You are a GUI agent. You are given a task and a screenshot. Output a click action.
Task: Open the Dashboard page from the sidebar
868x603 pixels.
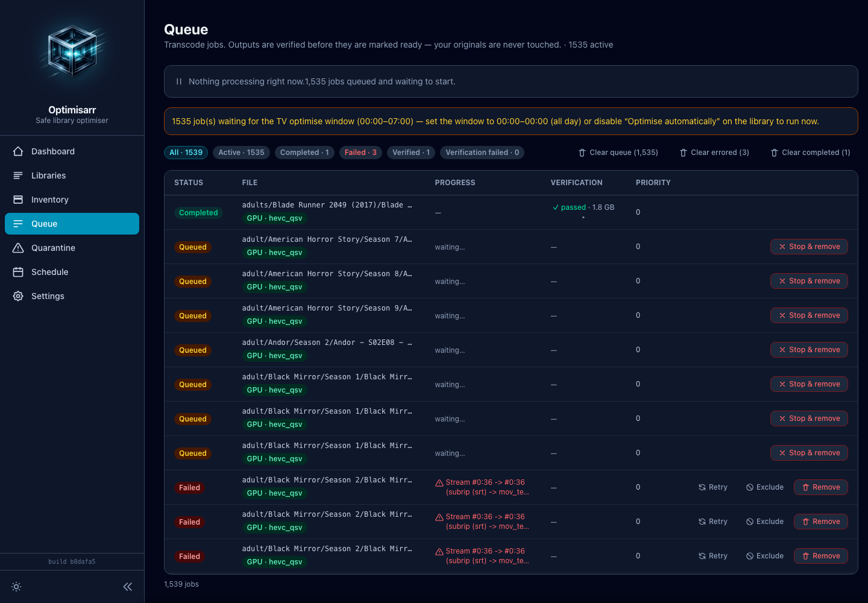pyautogui.click(x=72, y=151)
